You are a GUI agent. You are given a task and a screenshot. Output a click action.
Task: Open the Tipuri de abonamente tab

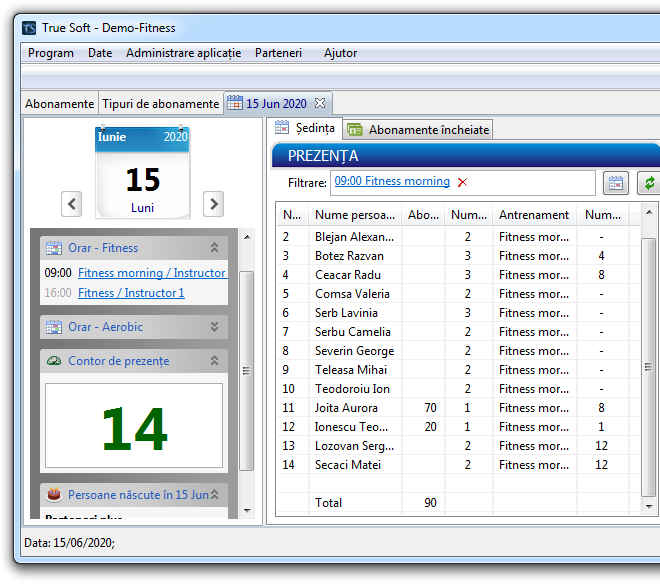160,103
